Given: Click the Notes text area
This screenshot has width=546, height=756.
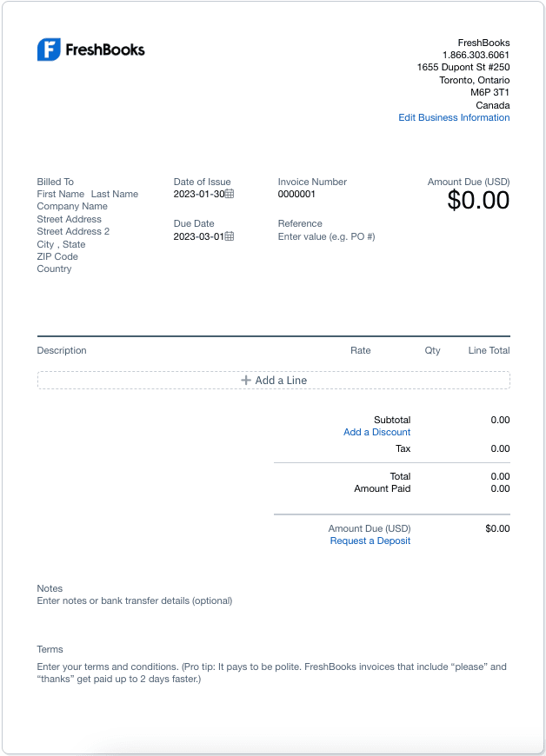Looking at the screenshot, I should click(x=134, y=600).
